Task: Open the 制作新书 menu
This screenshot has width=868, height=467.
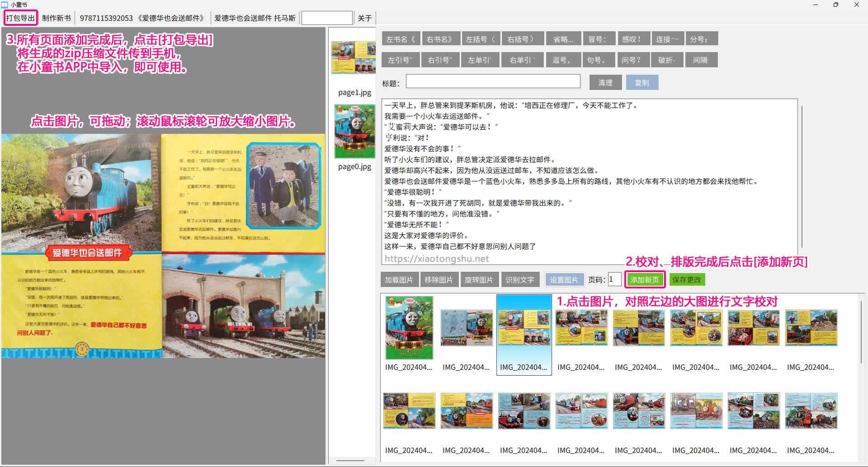Action: (57, 18)
